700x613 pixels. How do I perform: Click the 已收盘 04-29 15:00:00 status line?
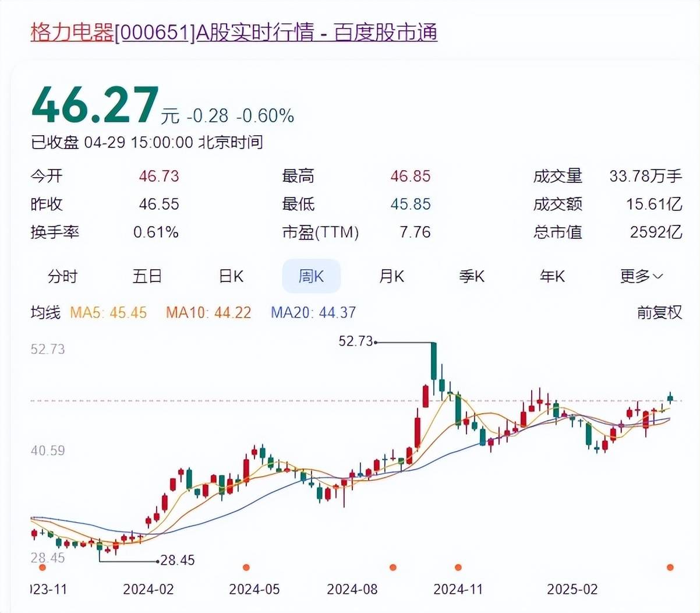click(147, 142)
